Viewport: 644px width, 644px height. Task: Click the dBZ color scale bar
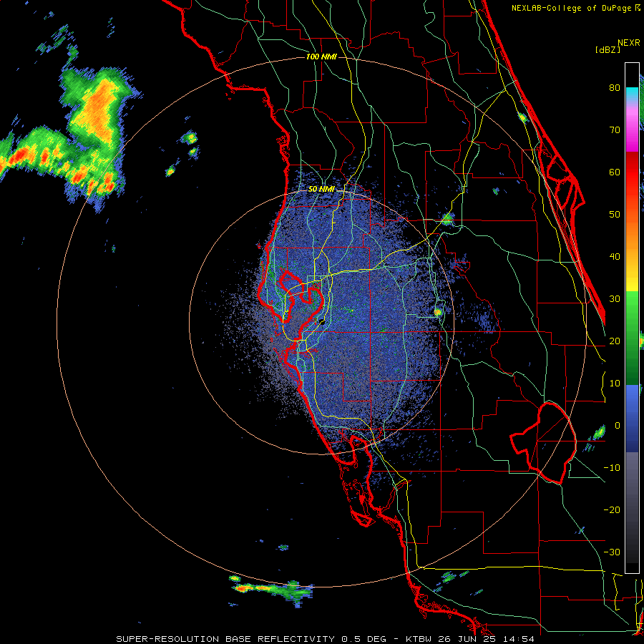tap(632, 318)
